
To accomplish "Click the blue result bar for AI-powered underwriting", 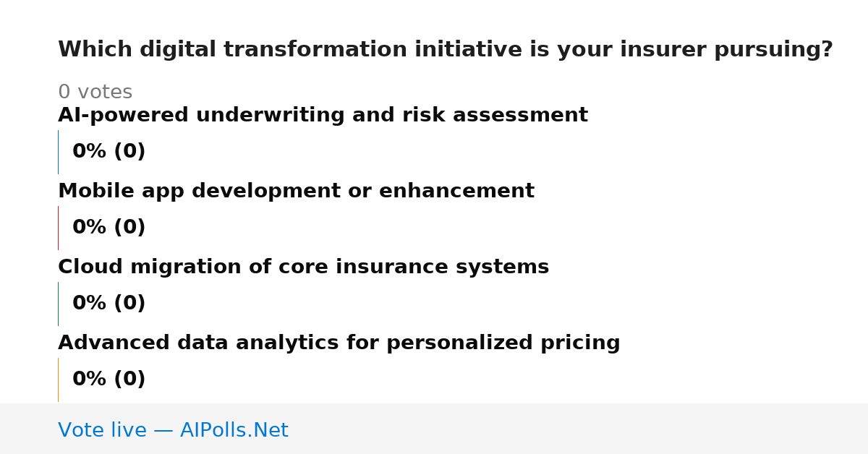I will 58,152.
